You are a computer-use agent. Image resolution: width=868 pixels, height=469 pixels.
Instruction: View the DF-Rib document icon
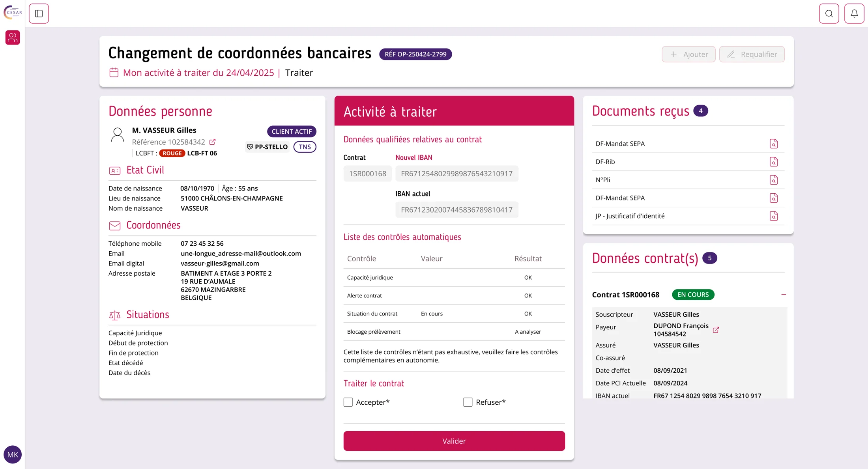[774, 162]
